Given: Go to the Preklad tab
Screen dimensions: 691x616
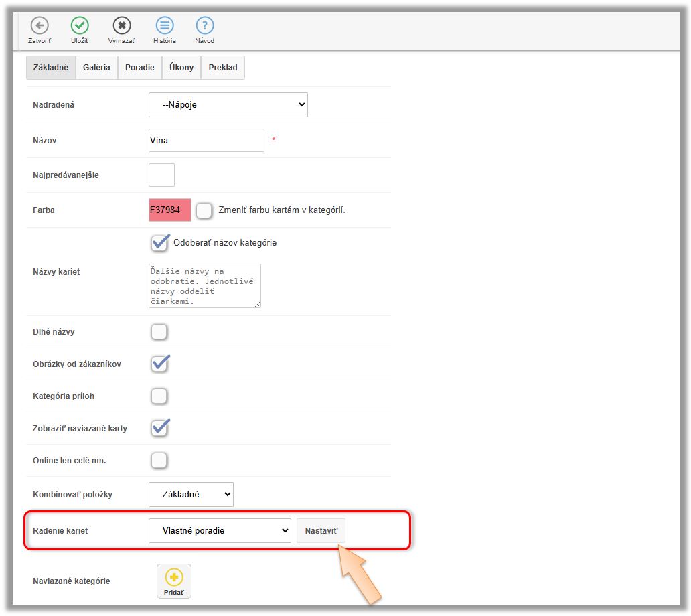Looking at the screenshot, I should [223, 68].
